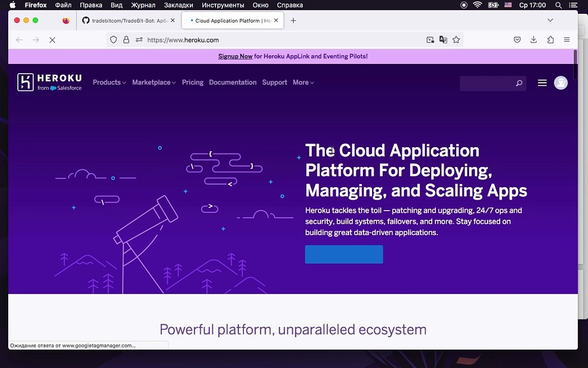The image size is (588, 368).
Task: Open the keyboard input source flag
Action: (x=508, y=5)
